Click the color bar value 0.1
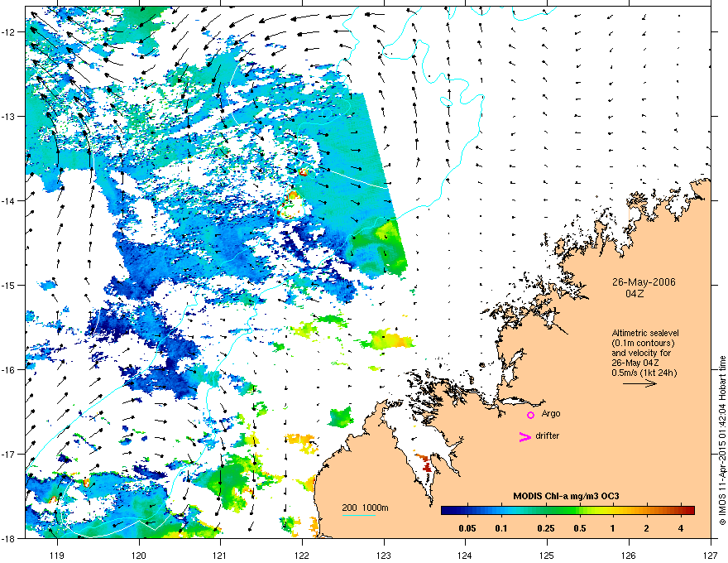Viewport: 728px width, 563px height. [501, 528]
